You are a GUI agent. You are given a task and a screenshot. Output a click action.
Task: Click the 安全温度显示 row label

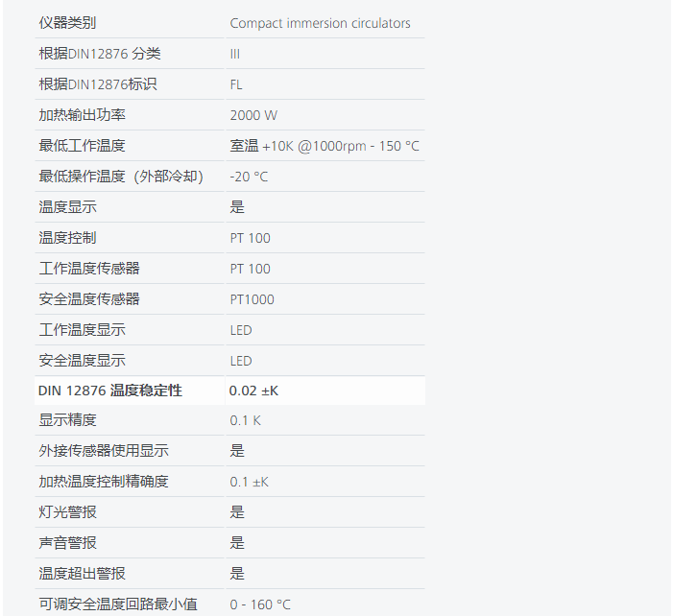(82, 361)
